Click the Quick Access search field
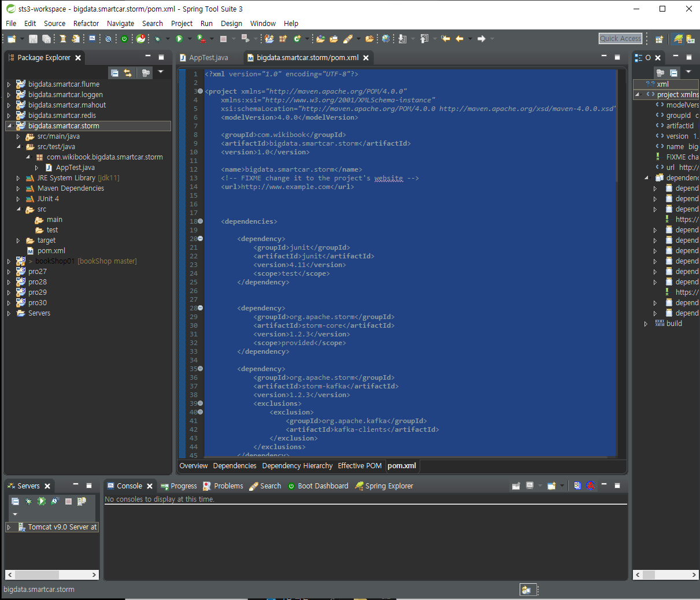The image size is (700, 600). (620, 39)
